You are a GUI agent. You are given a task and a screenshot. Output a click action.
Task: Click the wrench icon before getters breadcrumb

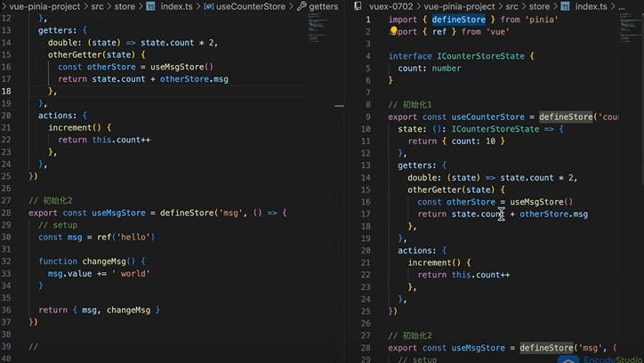[302, 6]
